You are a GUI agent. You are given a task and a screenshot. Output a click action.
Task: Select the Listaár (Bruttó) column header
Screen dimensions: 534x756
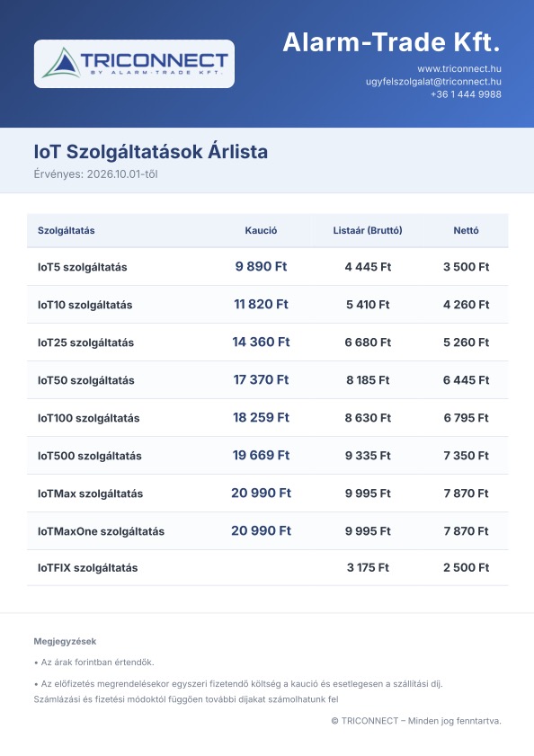[x=368, y=230]
